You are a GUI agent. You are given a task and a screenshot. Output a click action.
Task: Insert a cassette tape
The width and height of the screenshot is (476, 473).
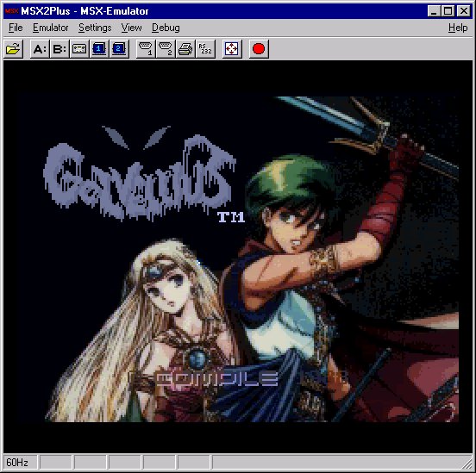pyautogui.click(x=79, y=49)
